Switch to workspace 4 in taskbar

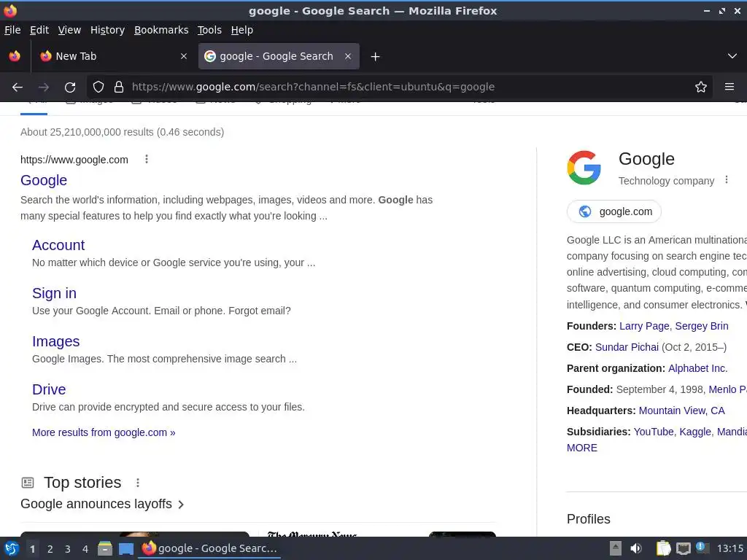tap(85, 549)
